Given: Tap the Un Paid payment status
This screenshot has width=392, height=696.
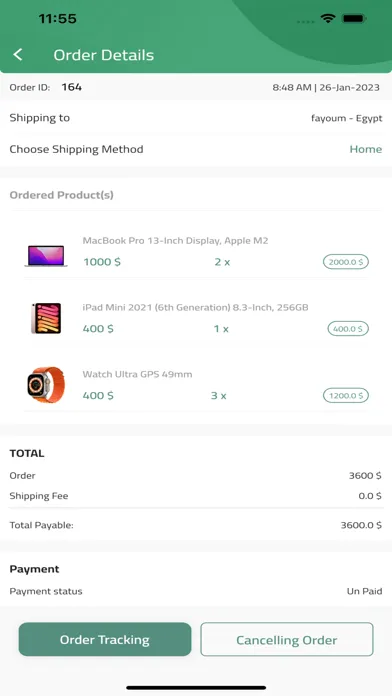Looking at the screenshot, I should click(x=364, y=591).
